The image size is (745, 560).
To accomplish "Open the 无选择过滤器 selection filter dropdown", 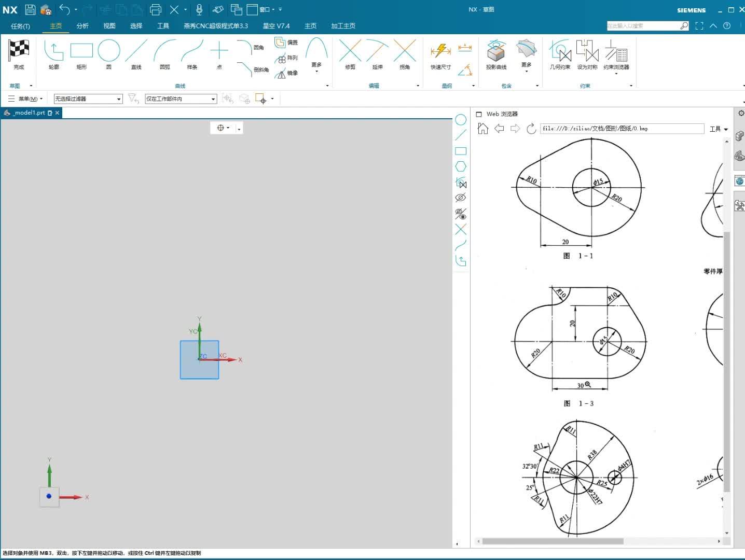I will point(88,99).
